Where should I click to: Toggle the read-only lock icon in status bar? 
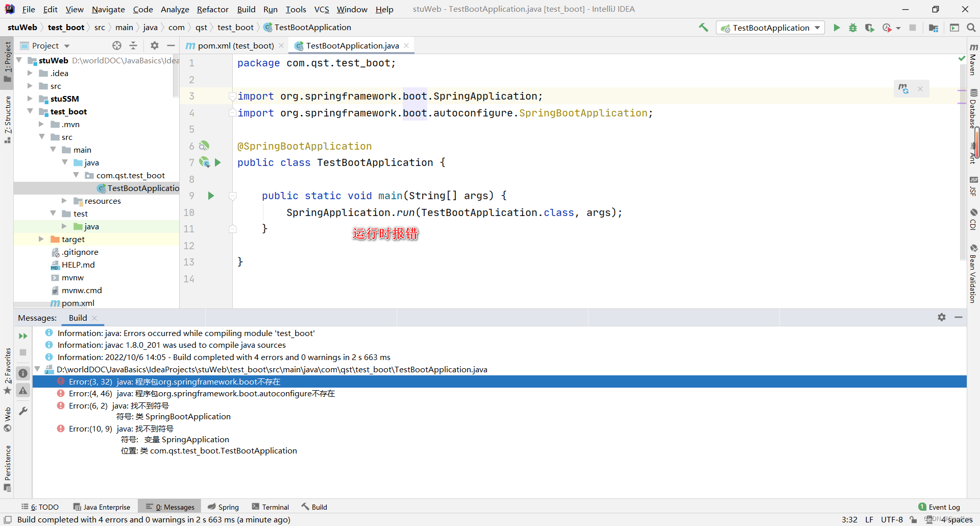coord(913,519)
